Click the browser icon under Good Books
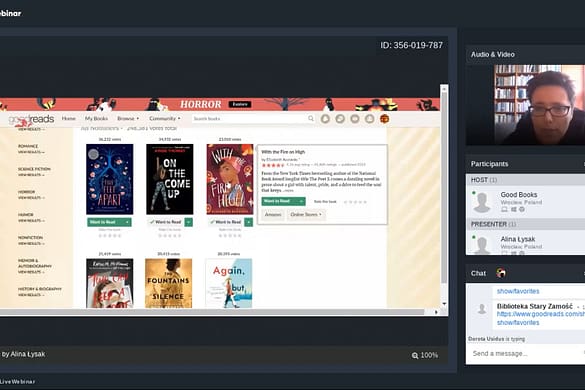 point(522,209)
